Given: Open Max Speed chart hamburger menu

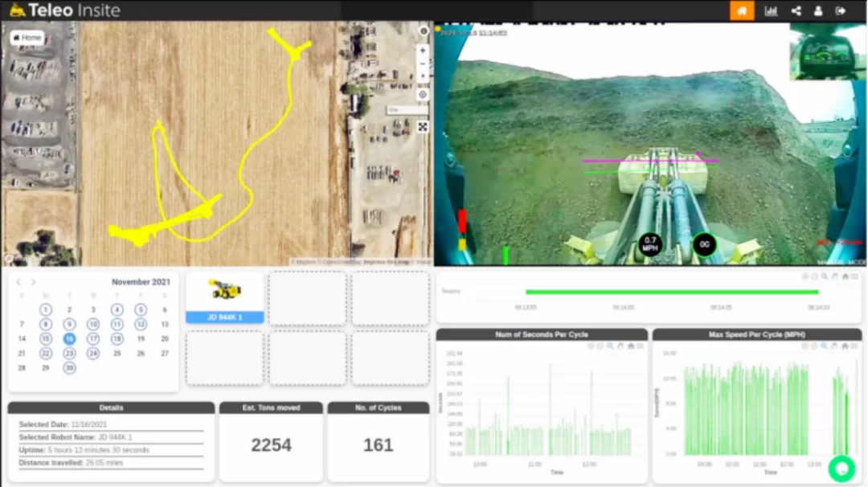Looking at the screenshot, I should click(x=854, y=346).
